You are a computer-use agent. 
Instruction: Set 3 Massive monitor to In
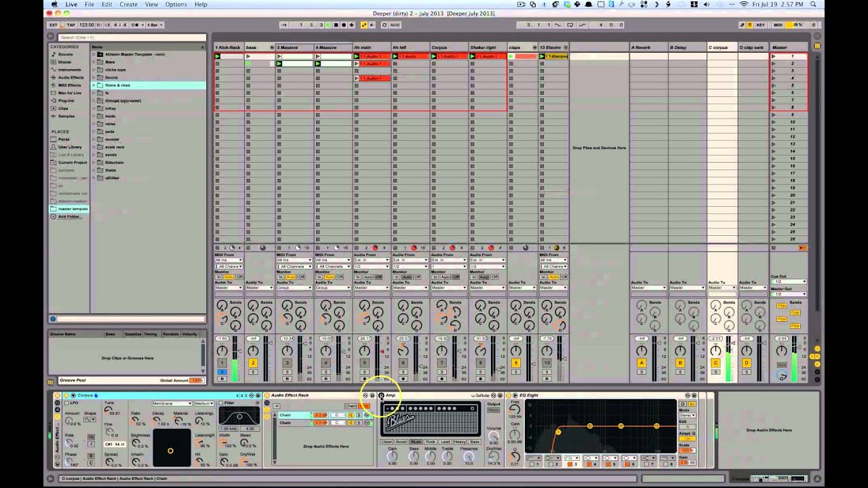tap(280, 277)
